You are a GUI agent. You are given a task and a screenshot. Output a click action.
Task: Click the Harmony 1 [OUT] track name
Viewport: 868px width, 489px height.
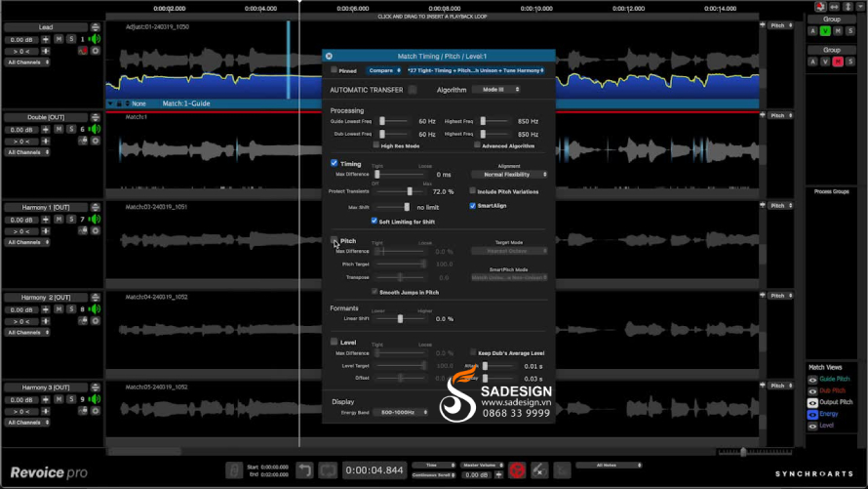tap(46, 207)
